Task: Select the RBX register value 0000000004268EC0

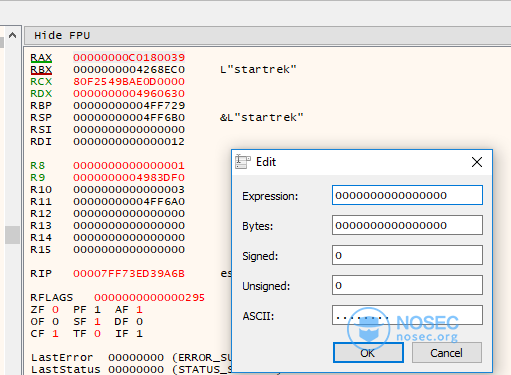Action: coord(129,70)
